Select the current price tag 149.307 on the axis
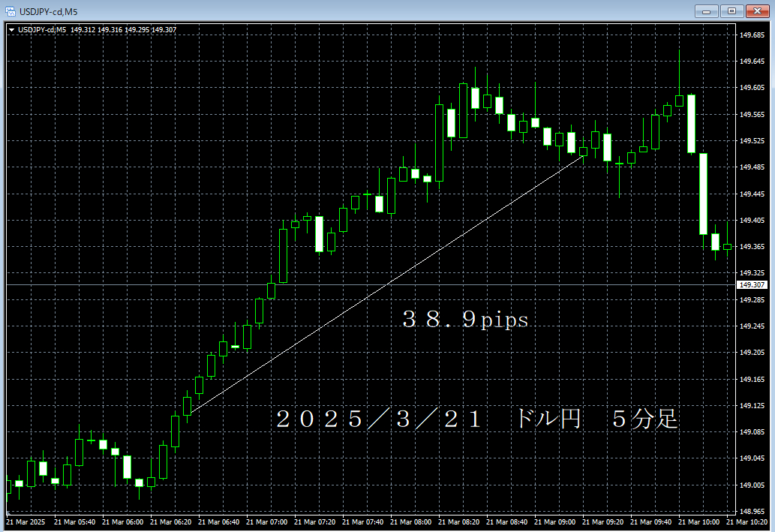 pyautogui.click(x=751, y=284)
